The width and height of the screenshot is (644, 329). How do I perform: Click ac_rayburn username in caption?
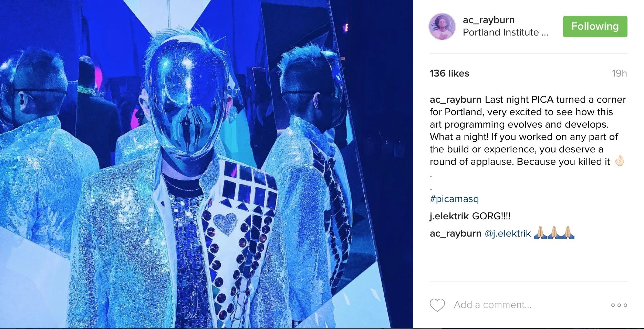tap(456, 100)
